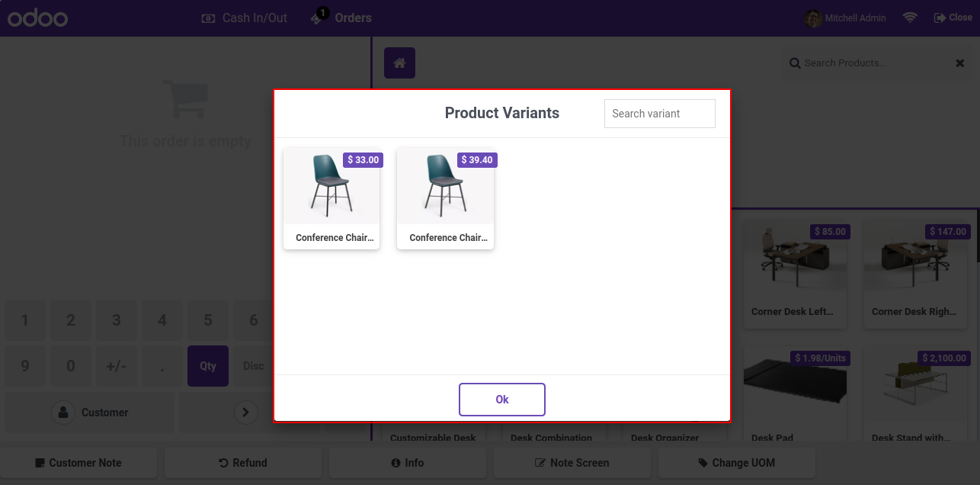Click the Search Products input
This screenshot has height=485, width=980.
(x=869, y=63)
